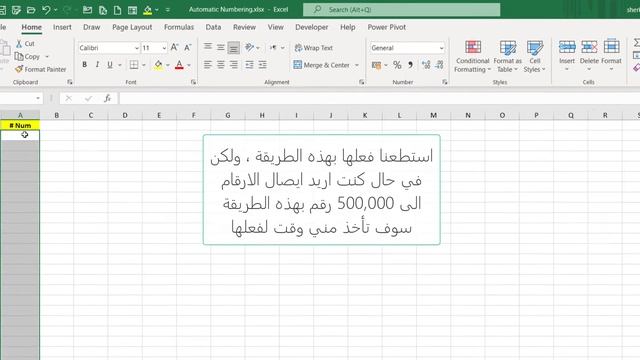Open Number format dialog launcher

coord(444,82)
